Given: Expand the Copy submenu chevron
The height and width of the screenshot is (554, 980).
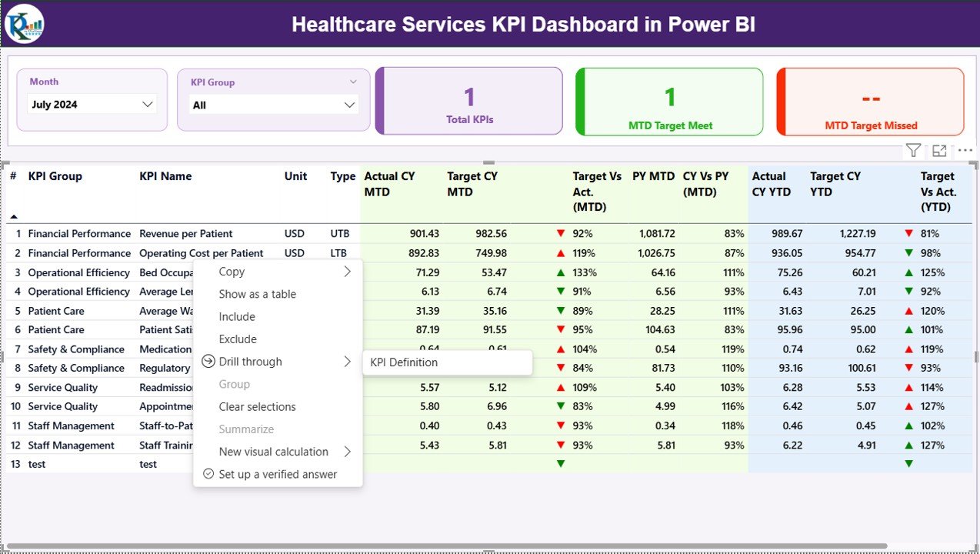Looking at the screenshot, I should [346, 271].
